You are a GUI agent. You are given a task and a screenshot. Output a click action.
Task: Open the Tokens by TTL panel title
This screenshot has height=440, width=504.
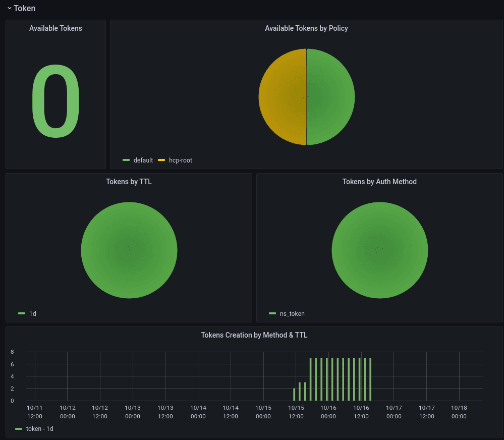[x=129, y=182]
